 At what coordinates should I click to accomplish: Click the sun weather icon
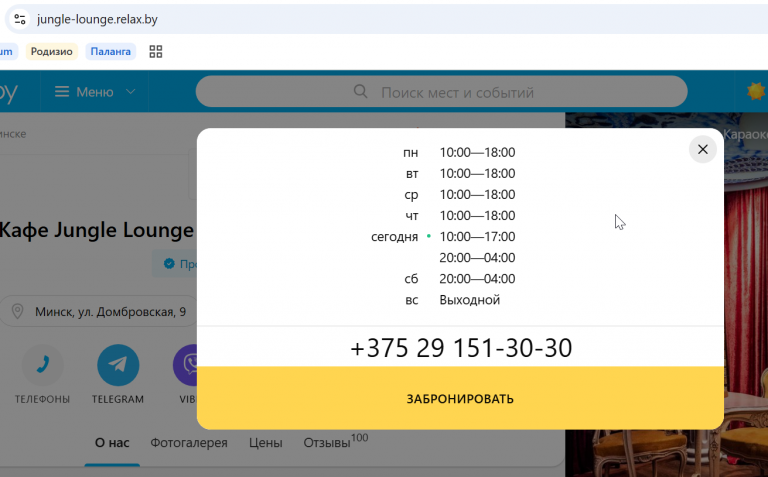coord(756,91)
